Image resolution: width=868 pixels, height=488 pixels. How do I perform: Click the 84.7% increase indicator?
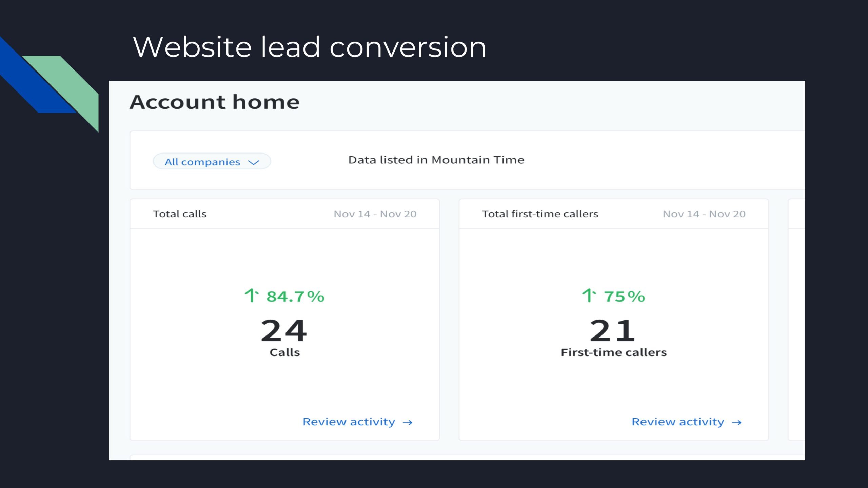(295, 297)
